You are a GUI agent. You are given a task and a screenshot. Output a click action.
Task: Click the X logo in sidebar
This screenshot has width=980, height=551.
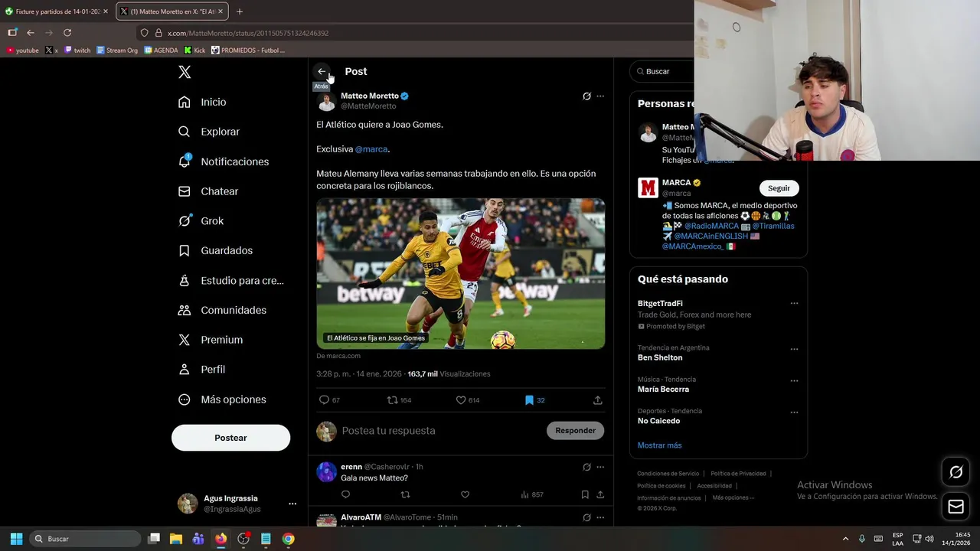pyautogui.click(x=185, y=72)
